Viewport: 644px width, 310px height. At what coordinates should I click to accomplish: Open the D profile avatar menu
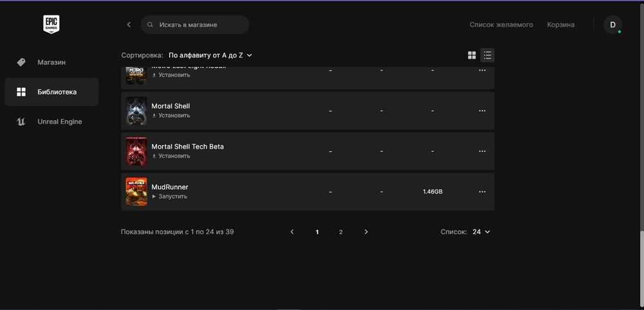(612, 24)
